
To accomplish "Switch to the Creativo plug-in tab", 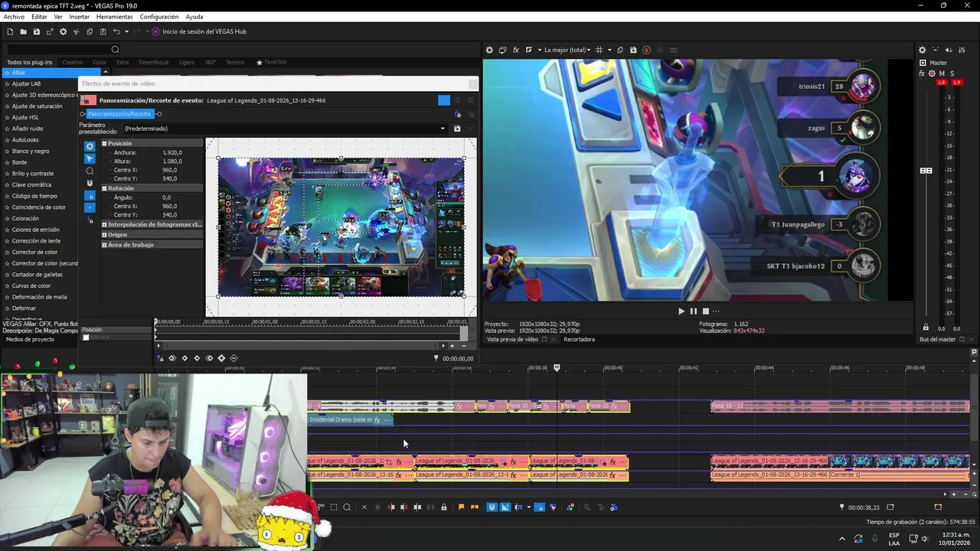I will tap(73, 62).
